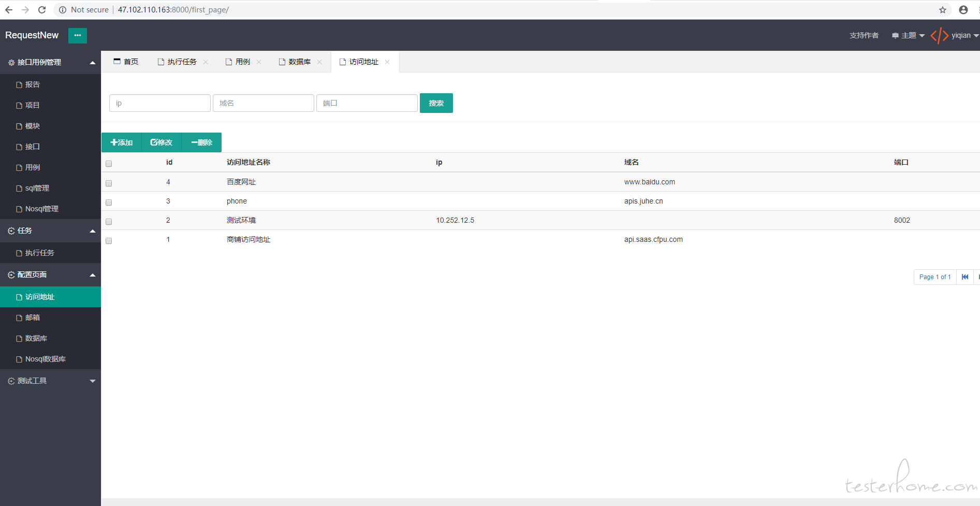Collapse the 配置页面 section arrow
This screenshot has height=506, width=980.
[x=93, y=275]
